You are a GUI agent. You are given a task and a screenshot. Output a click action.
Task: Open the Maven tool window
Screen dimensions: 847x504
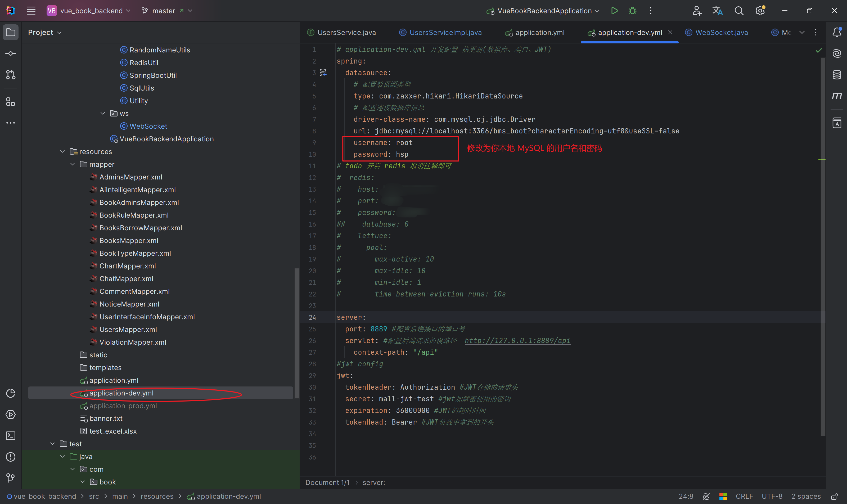[837, 96]
